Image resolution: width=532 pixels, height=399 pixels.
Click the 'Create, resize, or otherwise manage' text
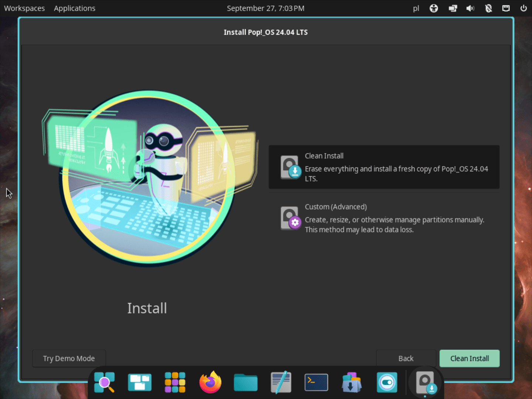tap(395, 225)
